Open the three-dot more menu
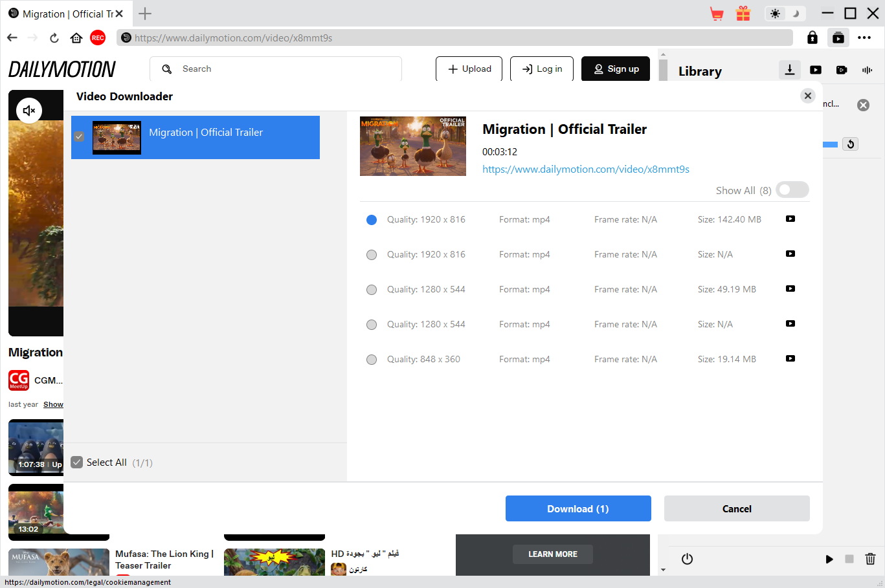Image resolution: width=885 pixels, height=588 pixels. (x=864, y=38)
